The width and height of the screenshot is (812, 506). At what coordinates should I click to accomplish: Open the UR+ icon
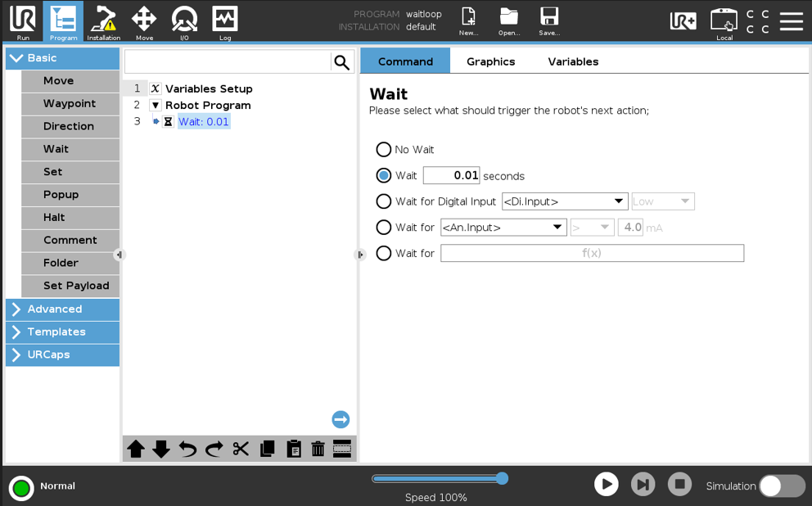tap(683, 21)
